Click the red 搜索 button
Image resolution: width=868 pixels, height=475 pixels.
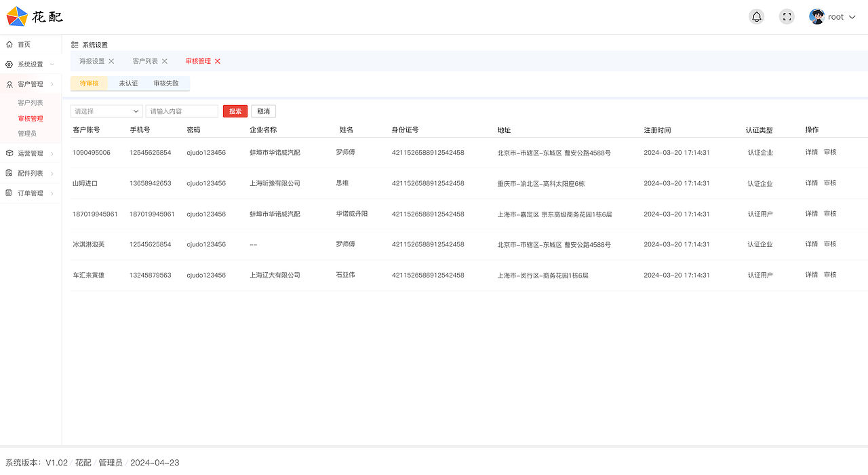pos(235,111)
